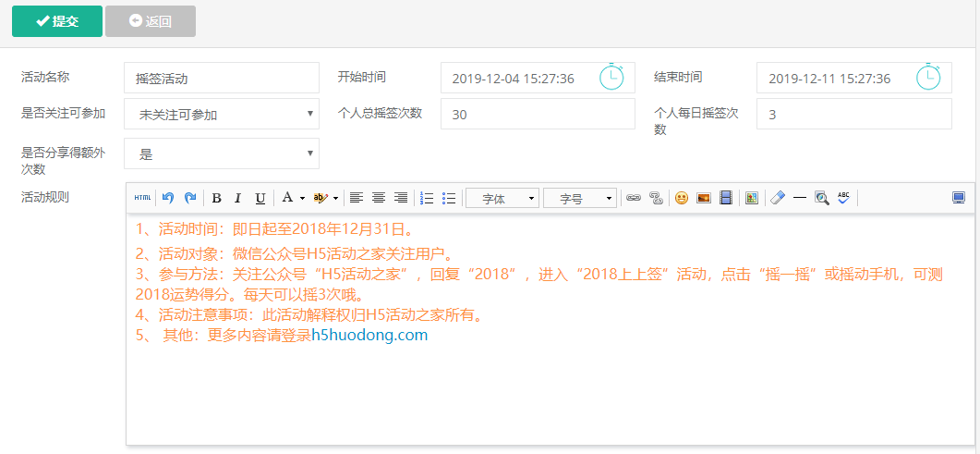The height and width of the screenshot is (454, 980).
Task: Focus the 个人每日摇签次数 field
Action: pyautogui.click(x=853, y=114)
